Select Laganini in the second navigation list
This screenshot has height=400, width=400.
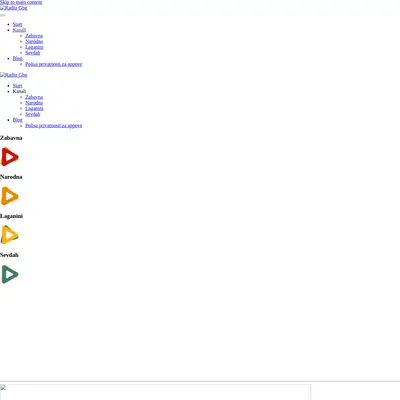(x=34, y=108)
